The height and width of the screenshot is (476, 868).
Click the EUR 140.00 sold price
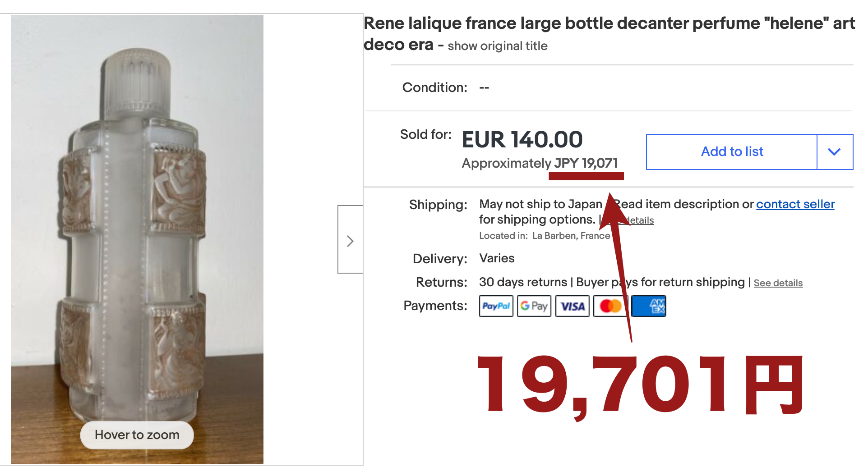[x=522, y=139]
